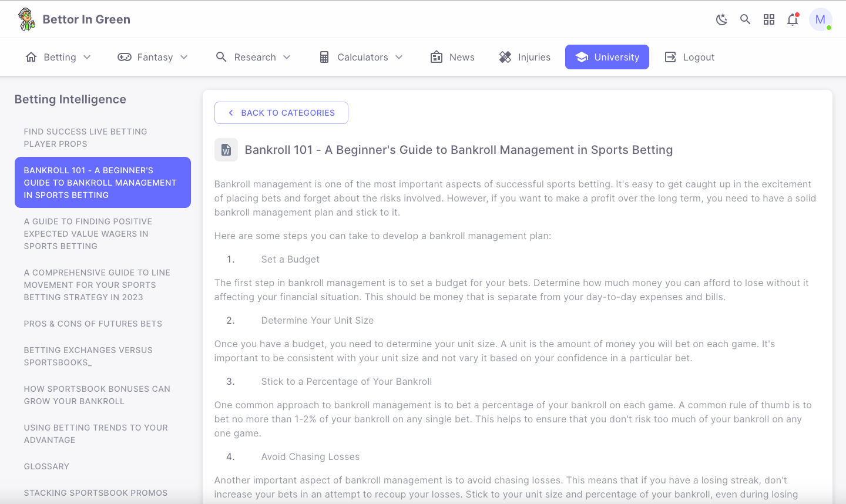Click 'Here are some steps' intro sentence
Viewport: 846px width, 504px height.
(x=383, y=236)
